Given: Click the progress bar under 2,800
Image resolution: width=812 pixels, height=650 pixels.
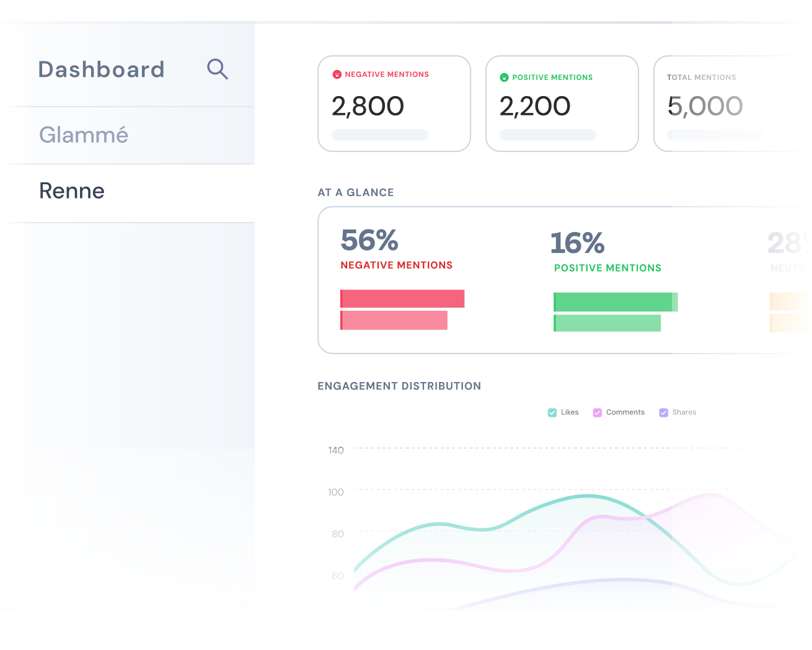Looking at the screenshot, I should point(380,135).
